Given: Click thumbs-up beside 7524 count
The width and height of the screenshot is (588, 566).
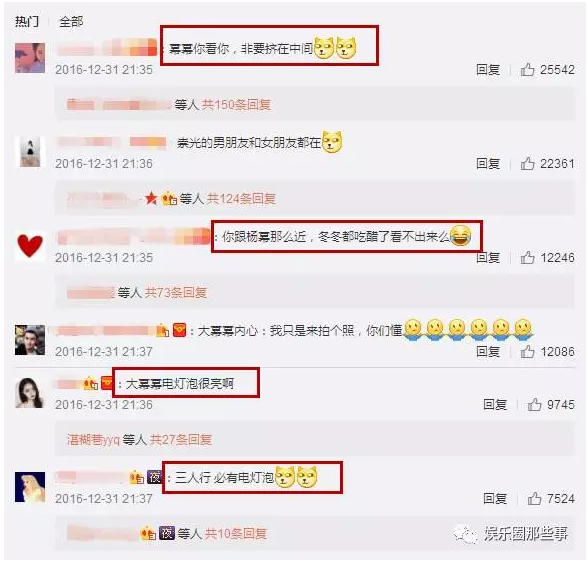Looking at the screenshot, I should tap(534, 498).
